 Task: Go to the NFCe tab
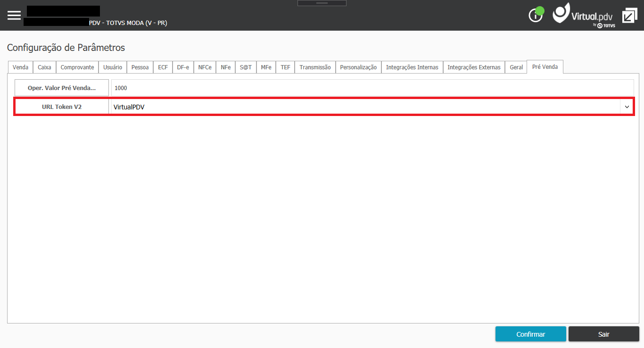coord(205,67)
